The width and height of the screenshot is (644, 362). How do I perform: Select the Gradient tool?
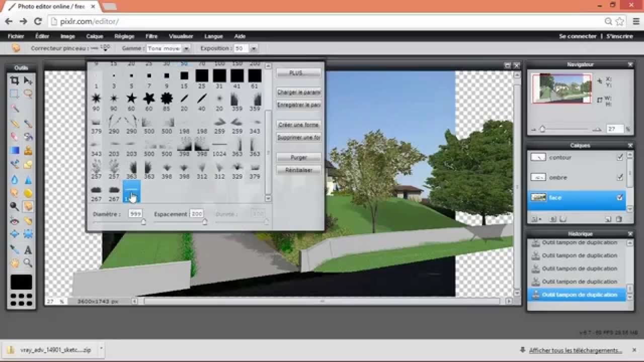(x=15, y=150)
